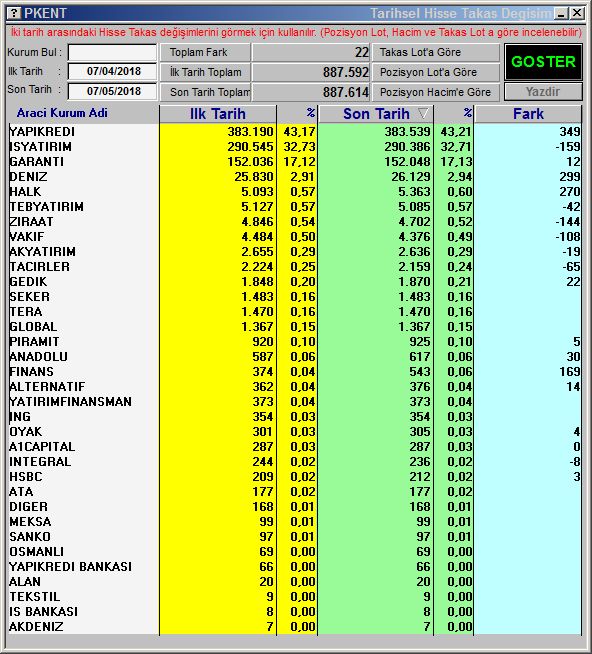Click the percent header beside Son Tarih
The height and width of the screenshot is (654, 592).
pyautogui.click(x=453, y=114)
